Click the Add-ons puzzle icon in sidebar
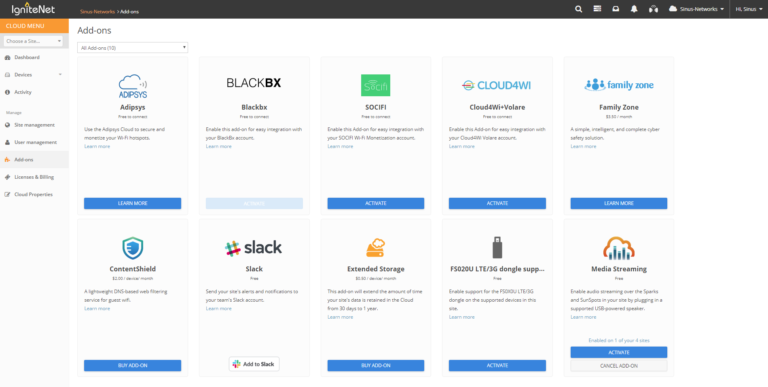 tap(7, 160)
